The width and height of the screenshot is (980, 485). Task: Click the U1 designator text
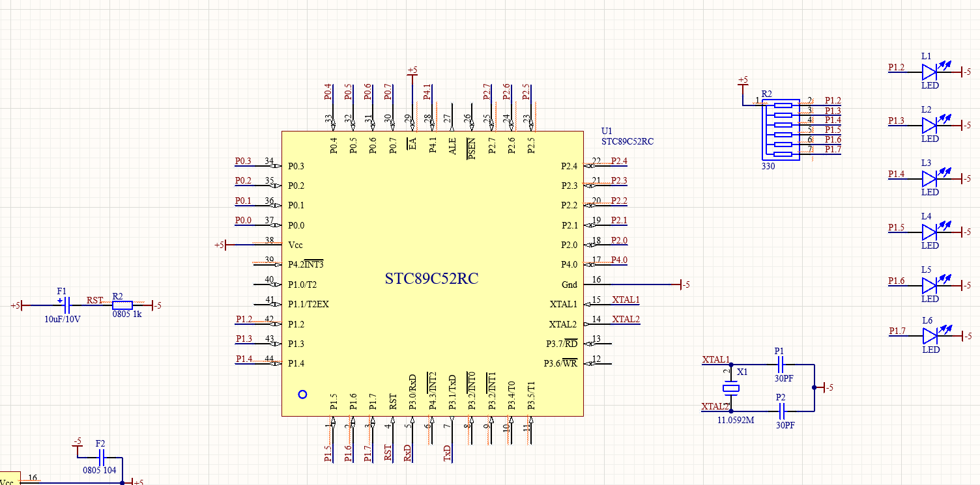click(x=607, y=131)
